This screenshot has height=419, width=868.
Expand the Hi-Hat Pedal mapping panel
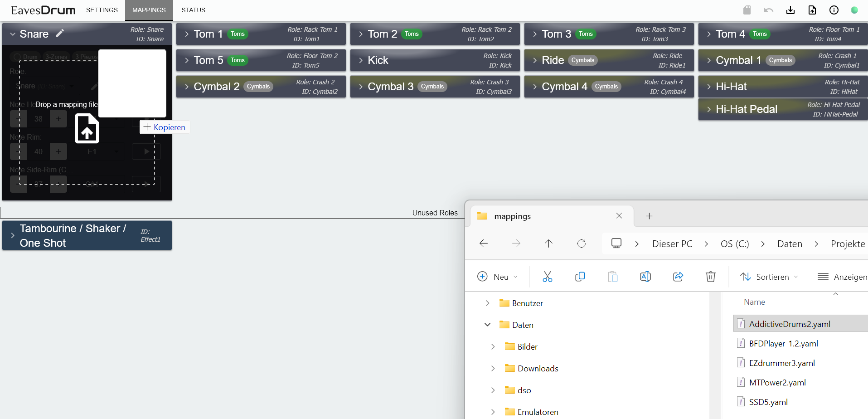point(709,109)
